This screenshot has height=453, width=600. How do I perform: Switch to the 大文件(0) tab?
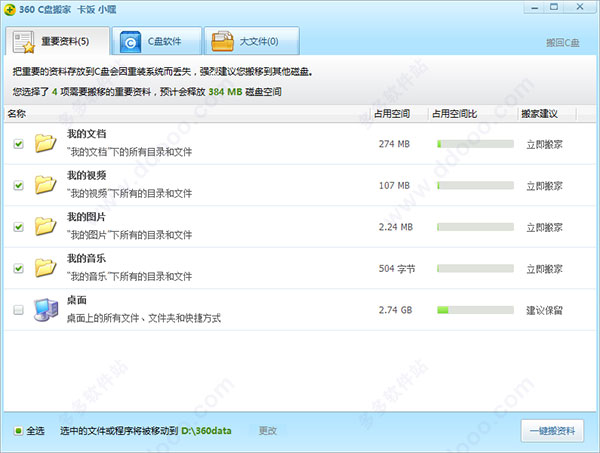pos(252,41)
